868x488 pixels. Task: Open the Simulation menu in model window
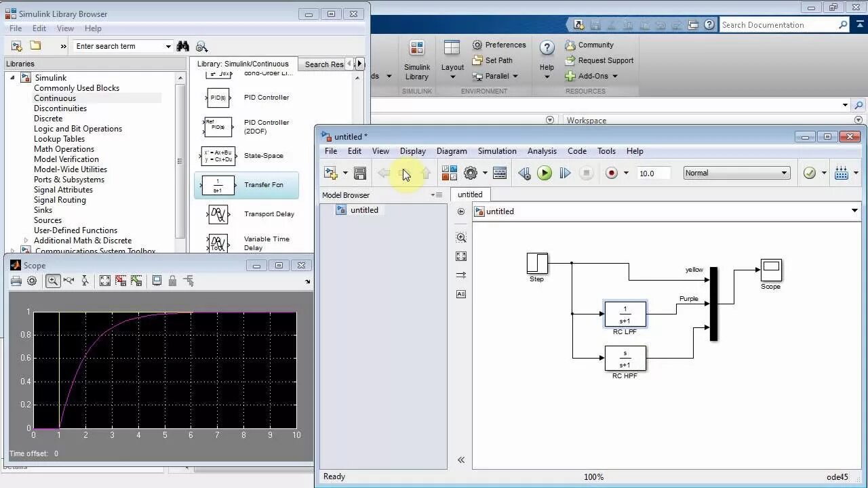497,151
